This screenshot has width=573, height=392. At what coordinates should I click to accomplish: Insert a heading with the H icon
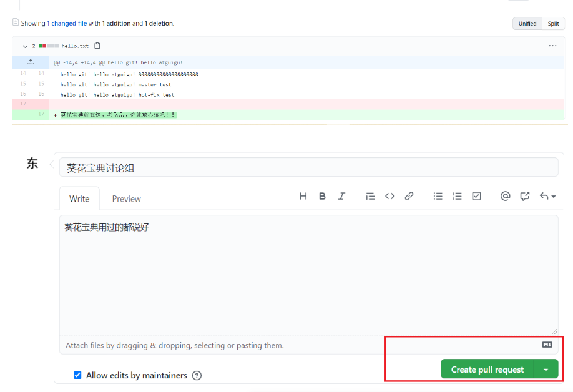(x=303, y=196)
